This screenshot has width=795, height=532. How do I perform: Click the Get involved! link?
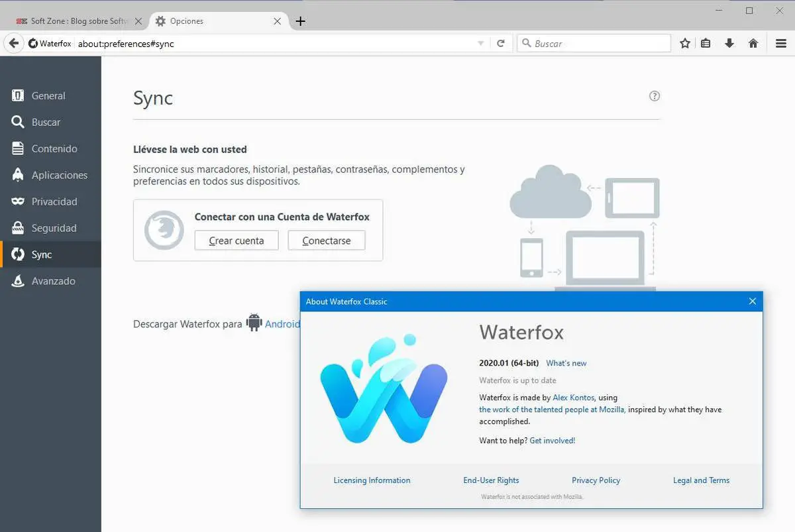[553, 441]
